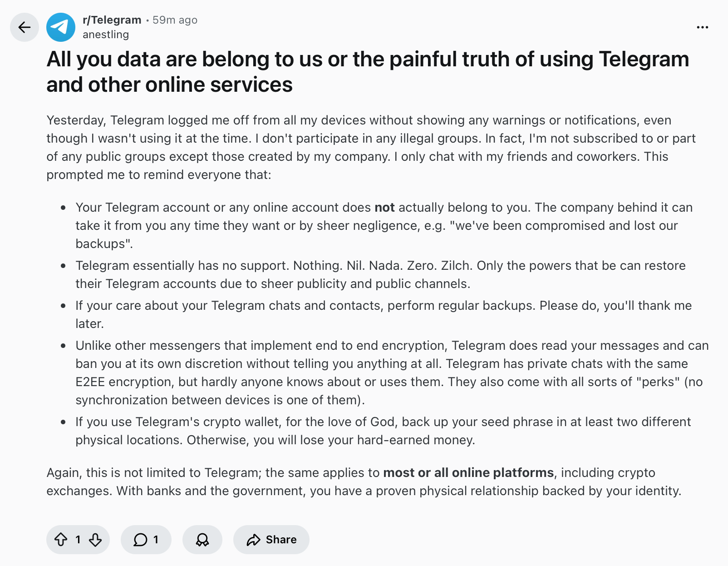Click bold text "most or all online platforms"
This screenshot has height=566, width=728.
click(468, 473)
